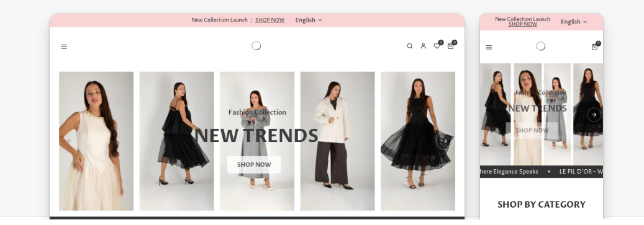The width and height of the screenshot is (644, 225).
Task: Click New Collection Launch text in desktop bar
Action: click(219, 20)
